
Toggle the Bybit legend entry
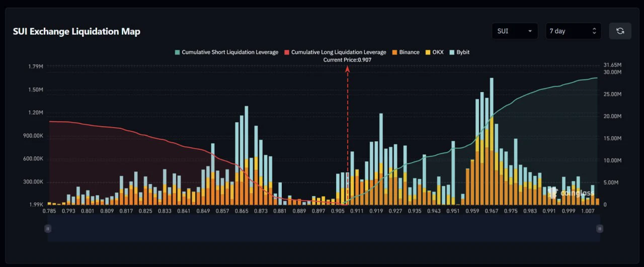459,52
